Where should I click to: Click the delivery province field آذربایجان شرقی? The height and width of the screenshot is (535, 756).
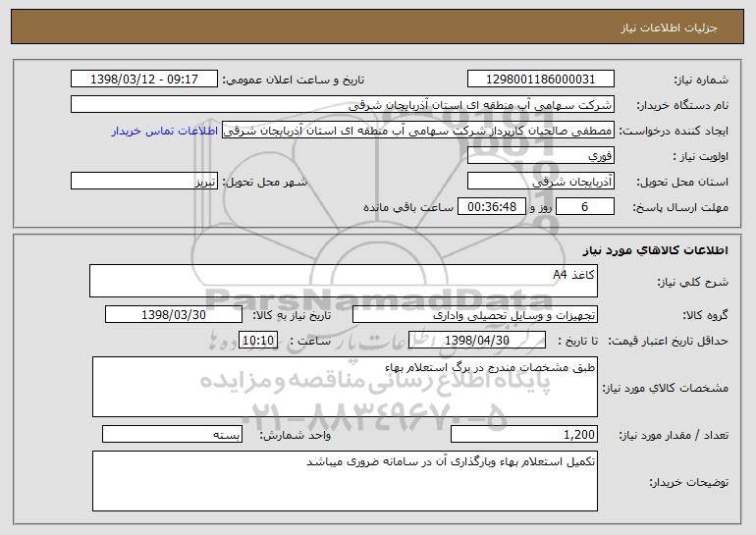[x=540, y=182]
